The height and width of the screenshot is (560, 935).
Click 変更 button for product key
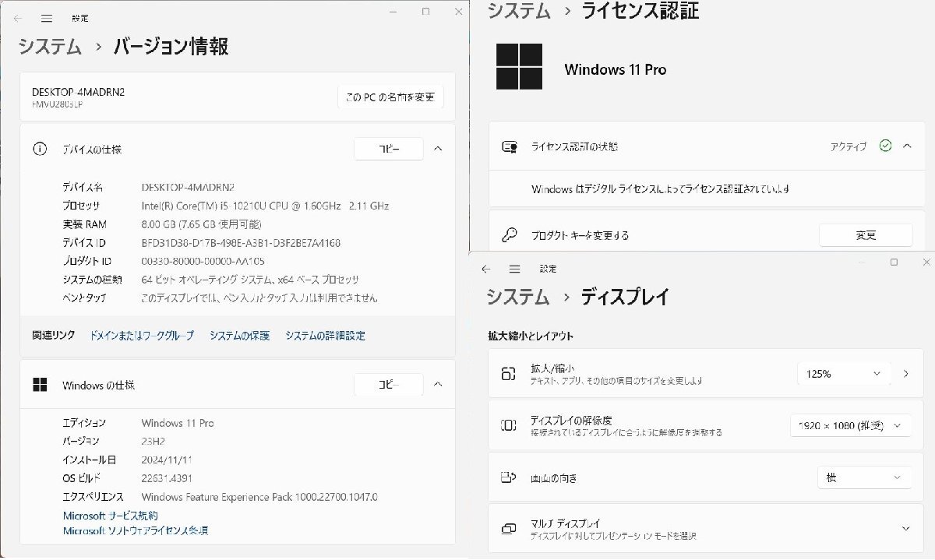coord(866,234)
